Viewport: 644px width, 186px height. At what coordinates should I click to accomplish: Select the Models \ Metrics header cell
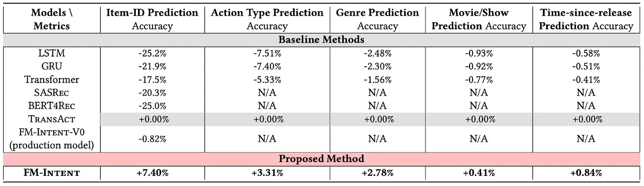coord(52,19)
